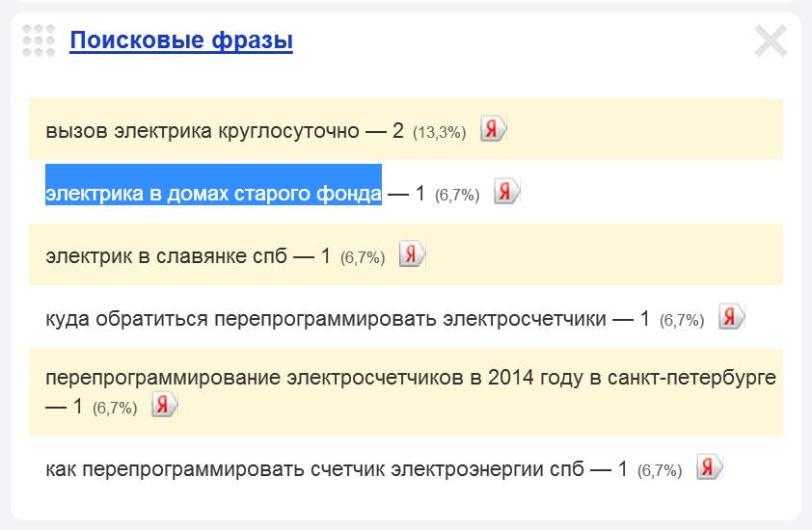Open Yandex icon for куда обратиться перепрограммировать электросчетчики

[x=731, y=317]
